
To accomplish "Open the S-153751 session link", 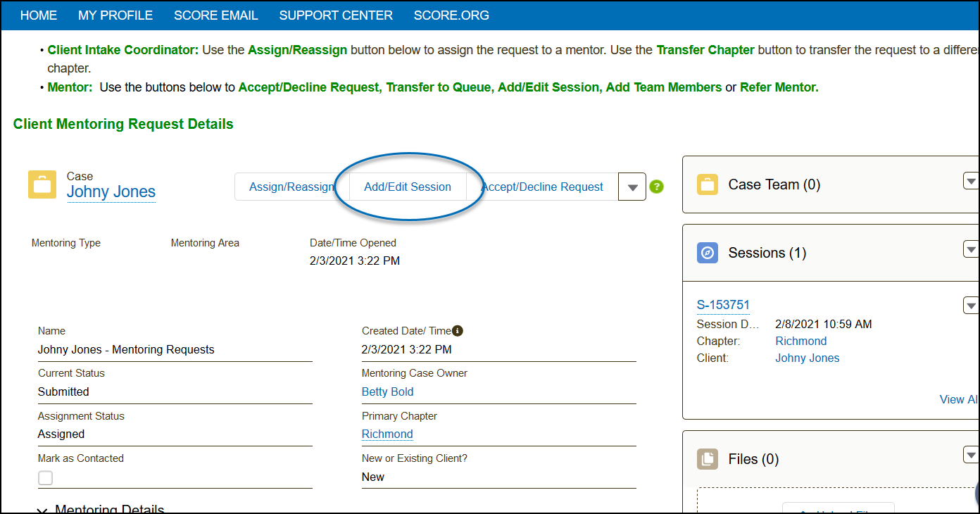I will click(x=723, y=305).
